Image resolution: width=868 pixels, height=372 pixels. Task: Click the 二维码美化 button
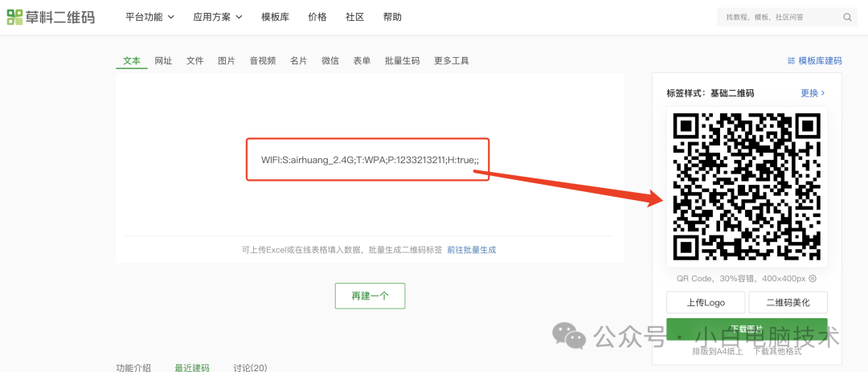[x=788, y=303]
